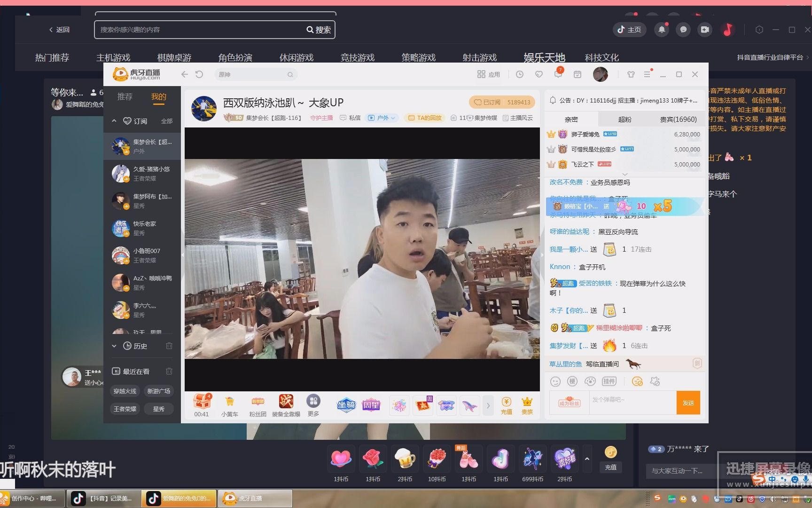The height and width of the screenshot is (508, 812).
Task: Select the whale gift in the gift bar
Action: point(469,405)
